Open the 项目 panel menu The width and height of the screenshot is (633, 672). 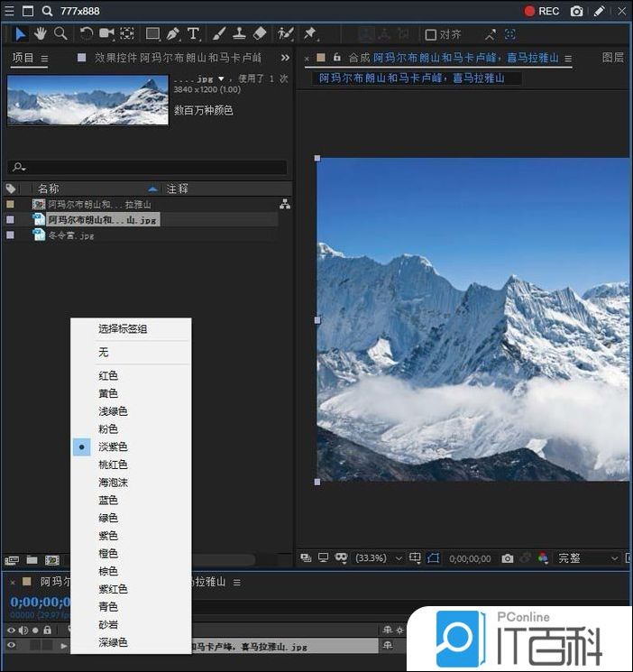44,59
